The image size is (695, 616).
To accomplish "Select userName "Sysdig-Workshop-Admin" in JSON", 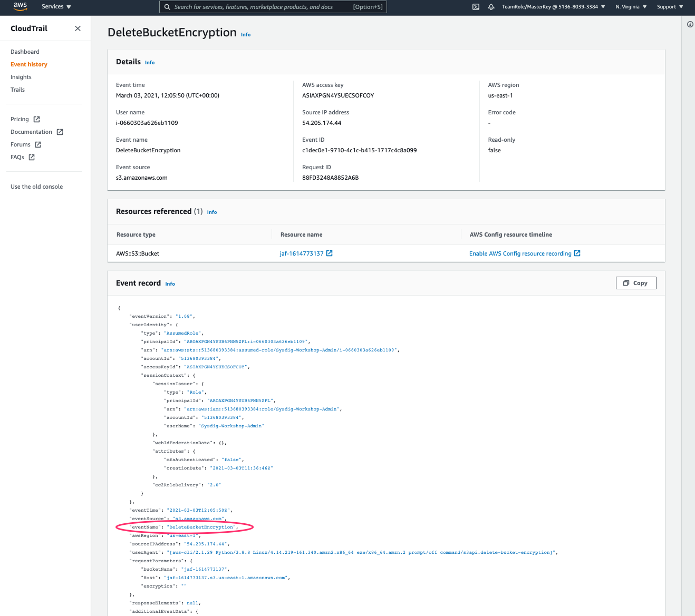I will (x=231, y=426).
